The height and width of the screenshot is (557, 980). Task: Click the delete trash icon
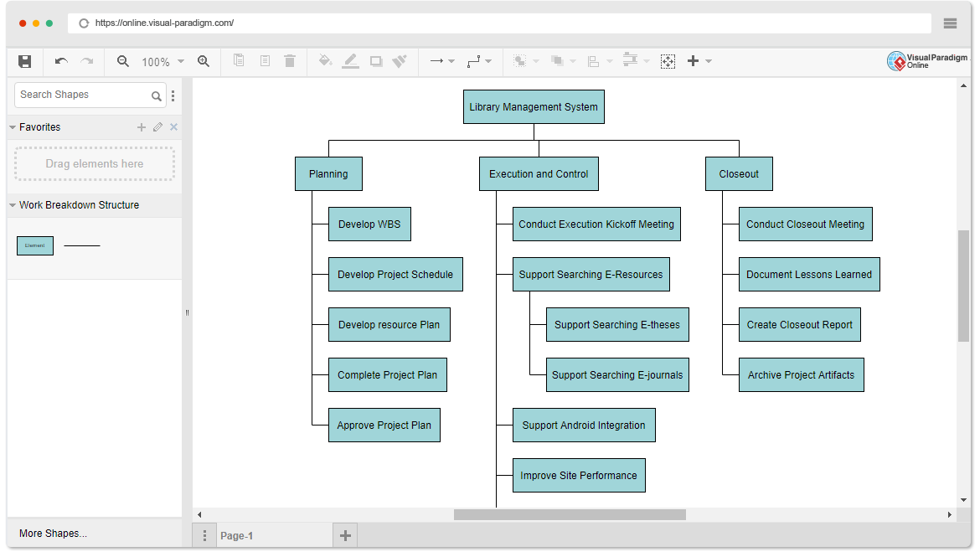coord(289,60)
